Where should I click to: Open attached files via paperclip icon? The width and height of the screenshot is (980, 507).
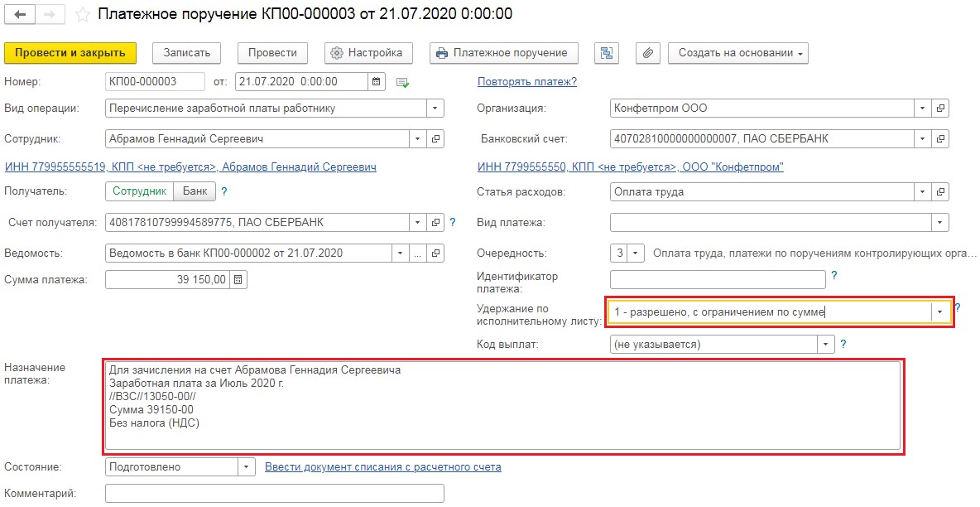pos(648,53)
